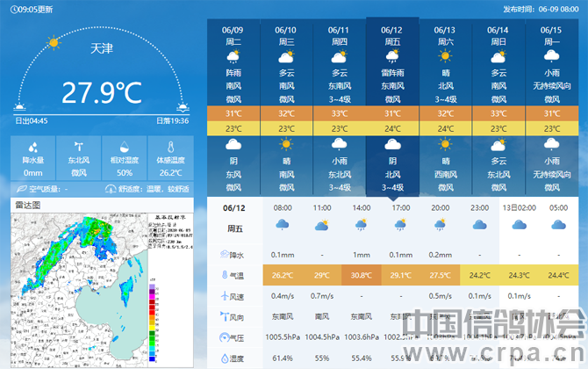
Task: Click the 气压 row icon
Action: click(224, 337)
